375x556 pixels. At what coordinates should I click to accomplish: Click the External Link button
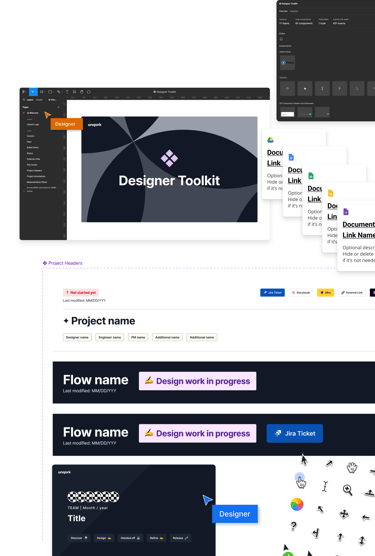click(x=352, y=293)
